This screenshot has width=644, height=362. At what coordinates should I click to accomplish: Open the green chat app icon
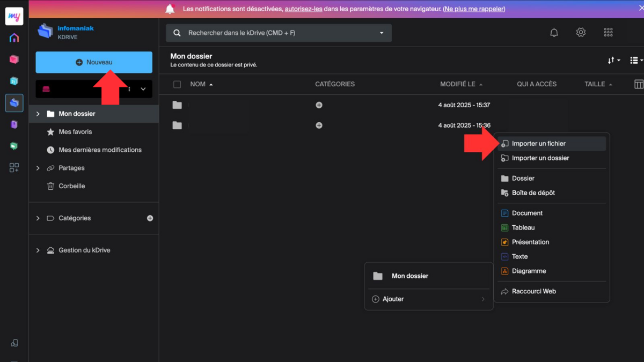point(14,146)
